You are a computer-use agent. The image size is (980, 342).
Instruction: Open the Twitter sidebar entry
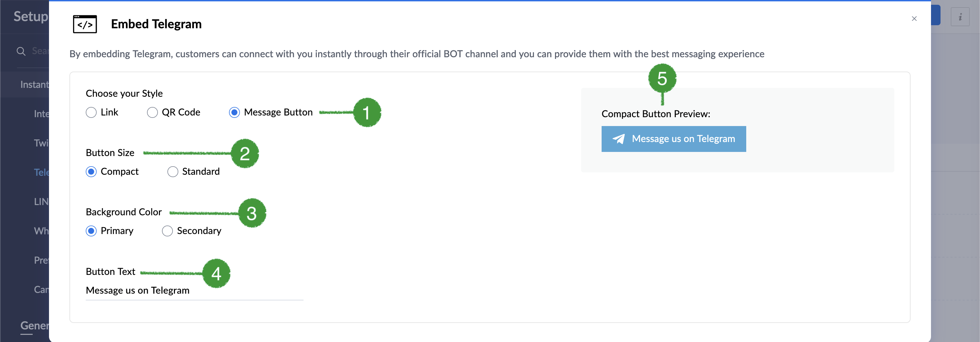coord(41,143)
